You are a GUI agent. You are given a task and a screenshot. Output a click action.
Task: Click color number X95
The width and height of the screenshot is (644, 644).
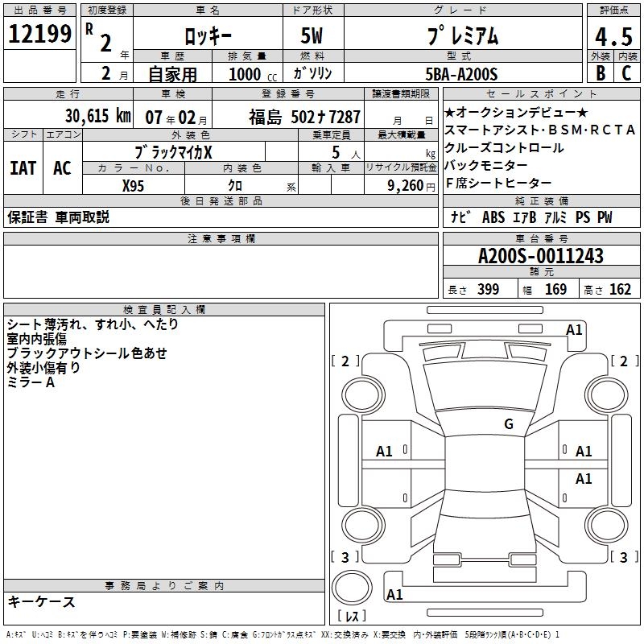pyautogui.click(x=134, y=185)
